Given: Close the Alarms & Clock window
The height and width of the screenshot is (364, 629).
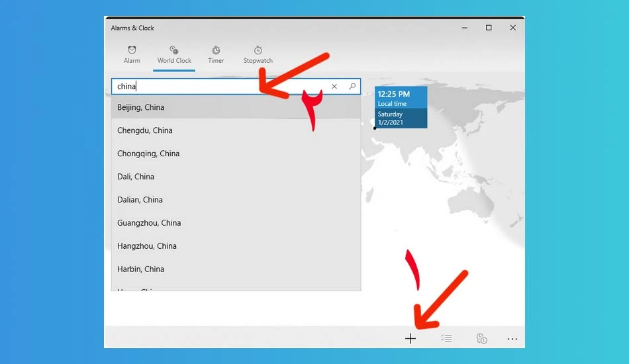Looking at the screenshot, I should point(512,28).
